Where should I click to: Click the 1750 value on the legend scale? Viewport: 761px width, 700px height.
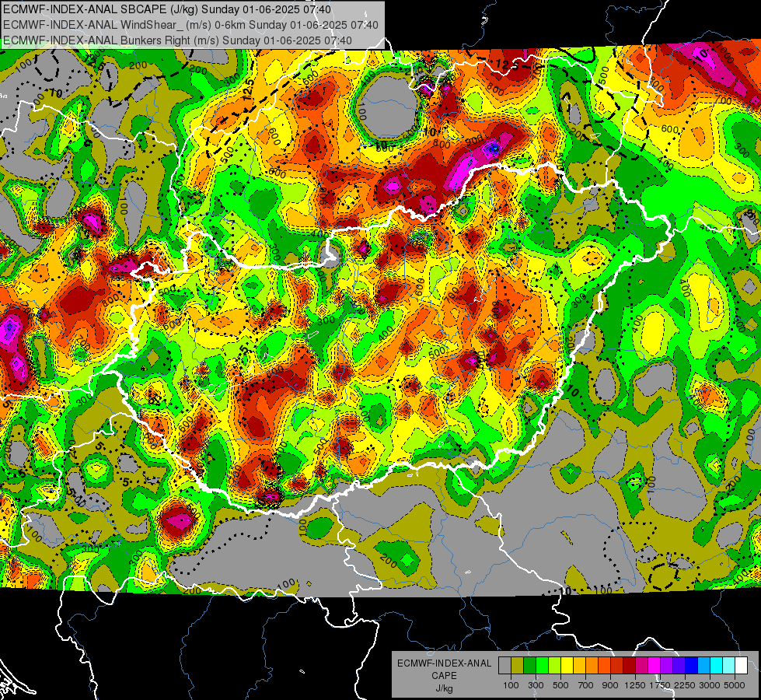coord(660,685)
